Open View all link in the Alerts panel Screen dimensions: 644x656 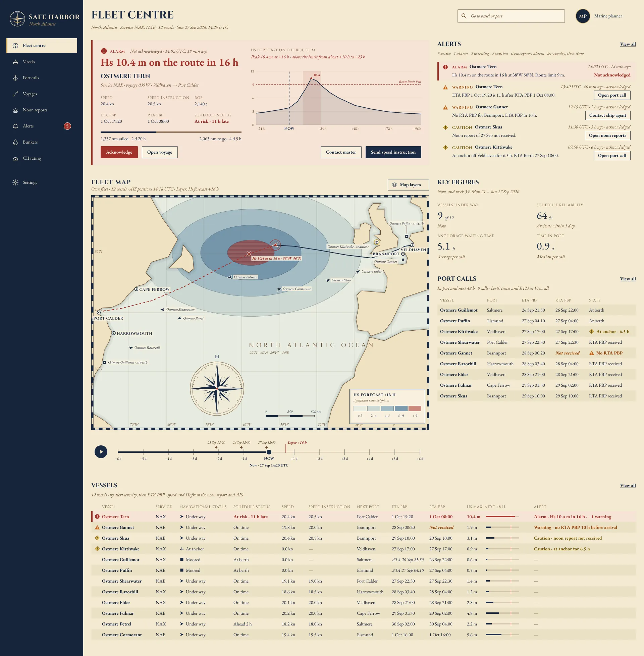(x=628, y=44)
